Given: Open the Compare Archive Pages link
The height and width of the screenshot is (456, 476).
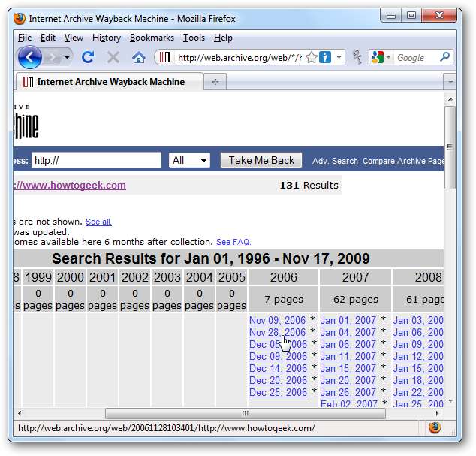Looking at the screenshot, I should 403,161.
